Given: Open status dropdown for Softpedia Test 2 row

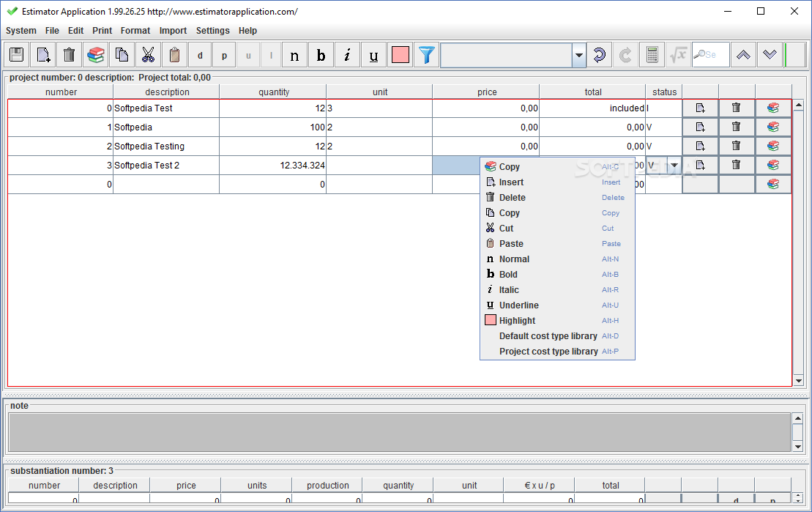Looking at the screenshot, I should 674,166.
